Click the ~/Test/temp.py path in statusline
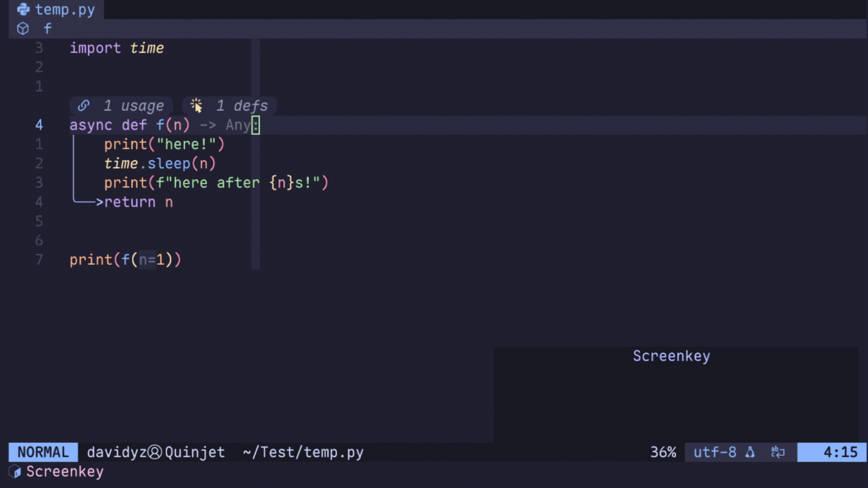The height and width of the screenshot is (488, 868). click(x=303, y=452)
